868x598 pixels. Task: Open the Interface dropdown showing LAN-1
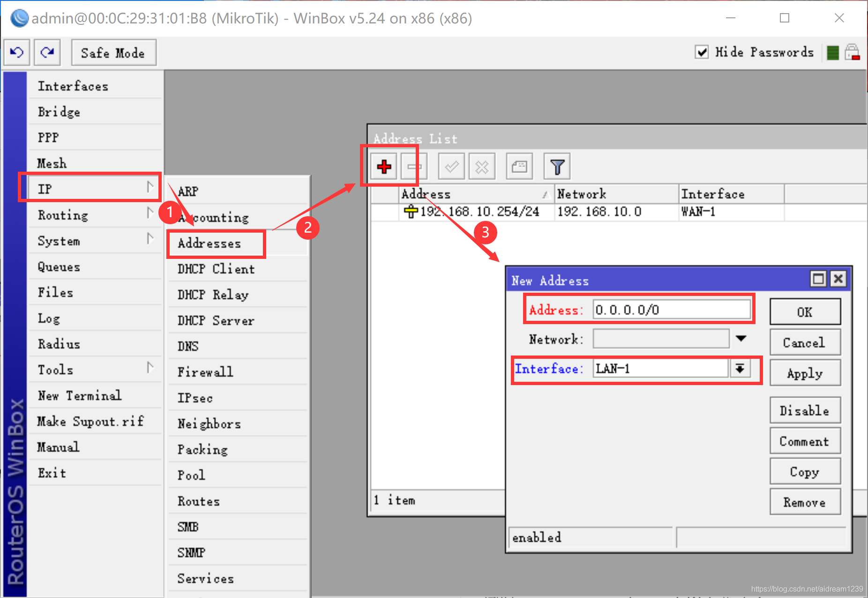[740, 368]
